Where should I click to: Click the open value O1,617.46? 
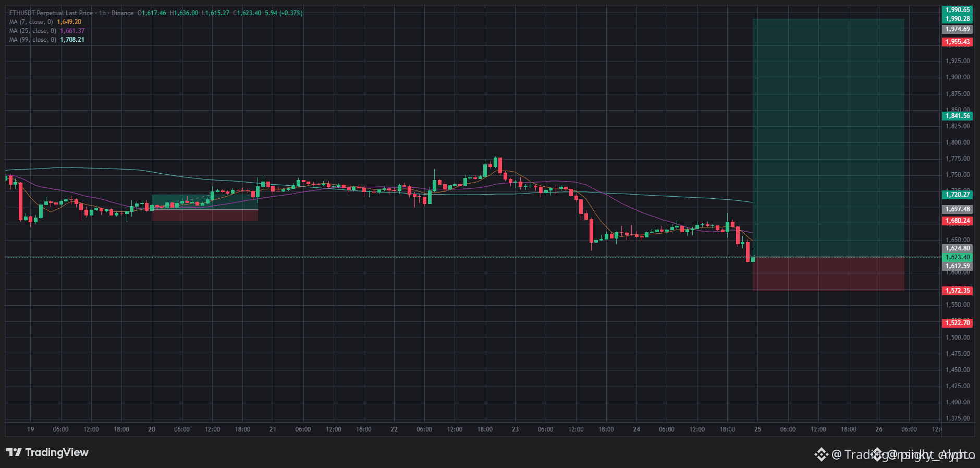pos(152,13)
